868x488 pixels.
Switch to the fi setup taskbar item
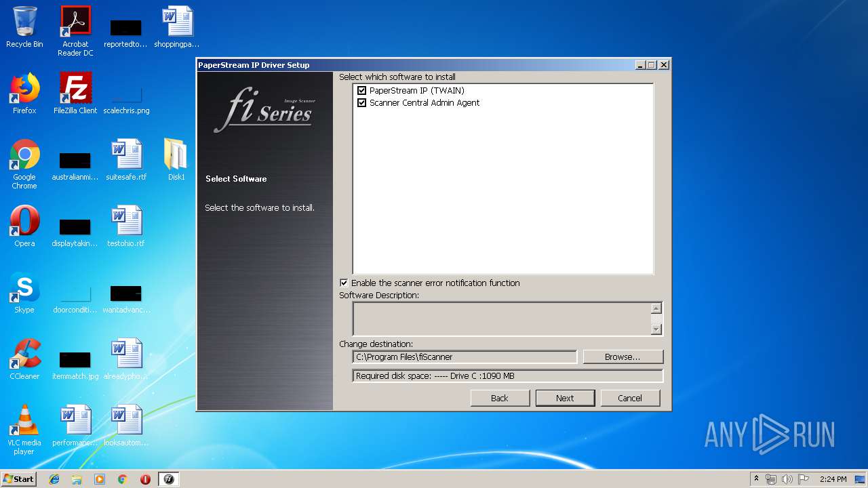170,479
